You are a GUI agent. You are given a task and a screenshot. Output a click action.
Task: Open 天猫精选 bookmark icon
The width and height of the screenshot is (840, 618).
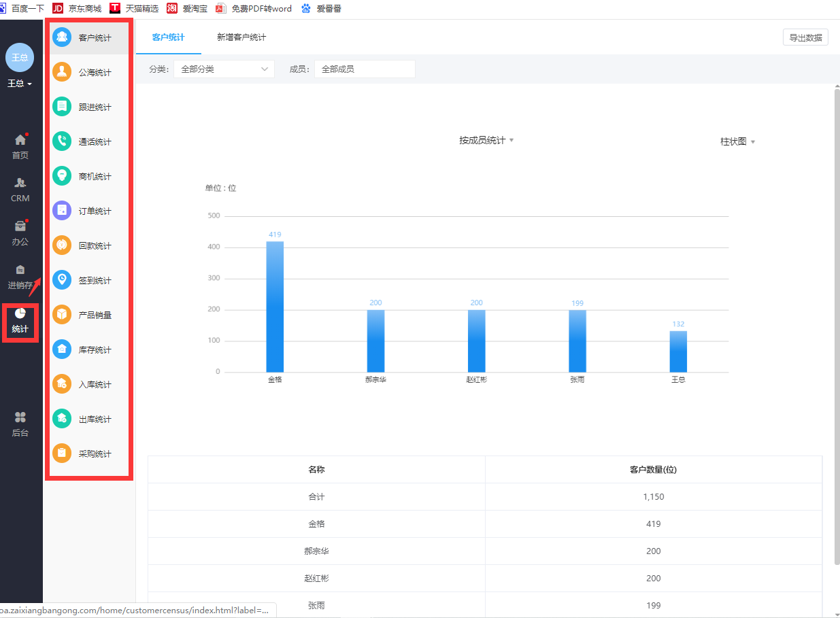(x=115, y=8)
